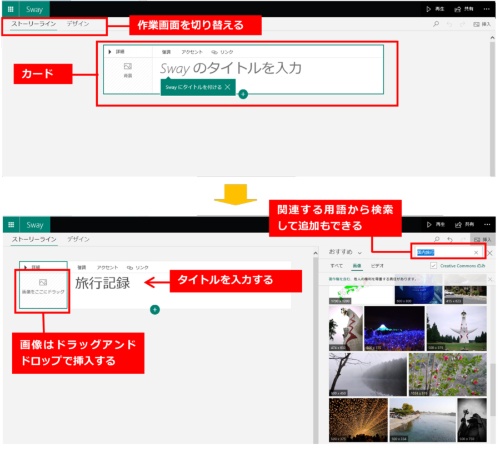Click the magnifier search icon in upper screen
500x451 pixels.
436,24
